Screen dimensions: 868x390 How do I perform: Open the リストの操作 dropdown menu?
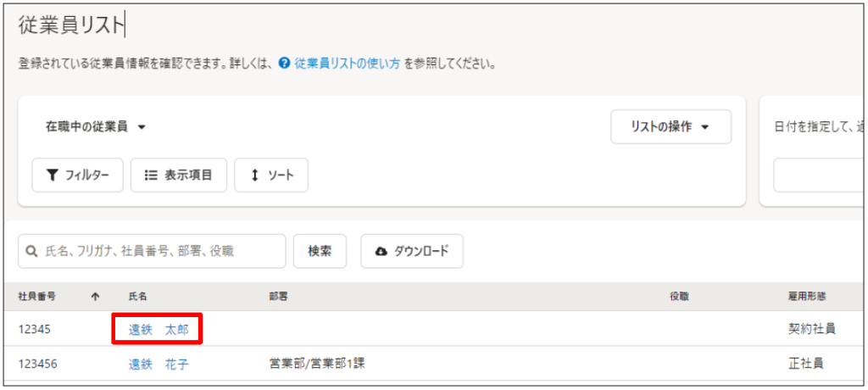(x=670, y=127)
